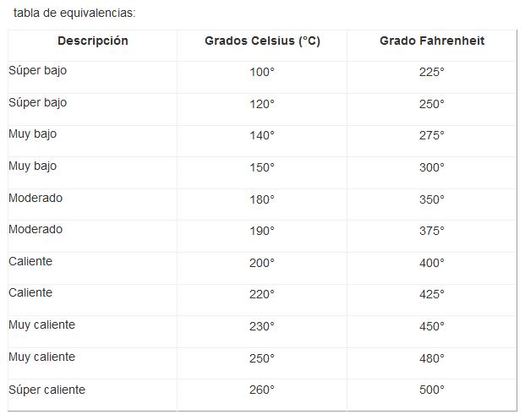This screenshot has height=420, width=525.
Task: Click the 400° Fahrenheit value
Action: tap(432, 263)
